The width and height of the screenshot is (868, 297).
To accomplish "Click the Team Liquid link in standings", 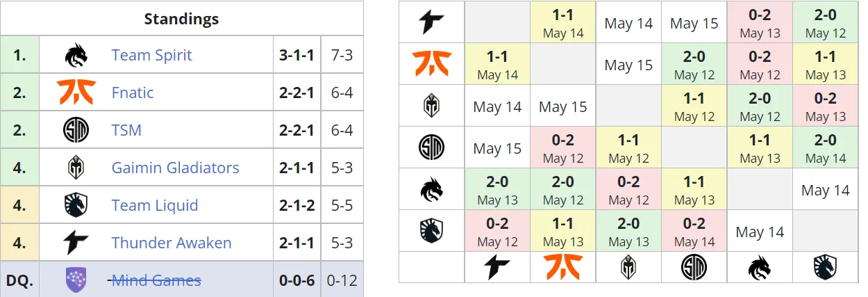I will [x=155, y=205].
